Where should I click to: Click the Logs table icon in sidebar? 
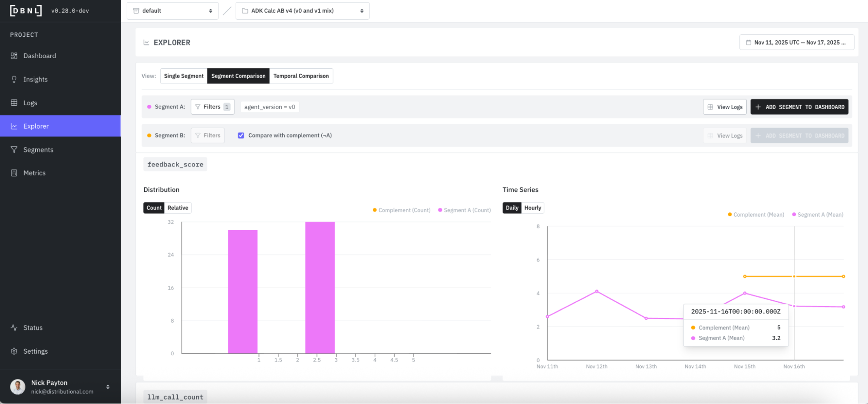click(14, 103)
